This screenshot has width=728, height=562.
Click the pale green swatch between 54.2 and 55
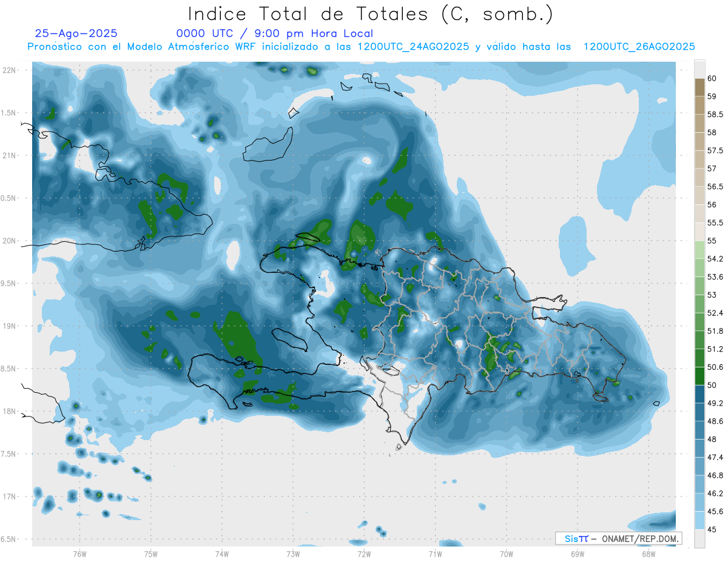(699, 250)
